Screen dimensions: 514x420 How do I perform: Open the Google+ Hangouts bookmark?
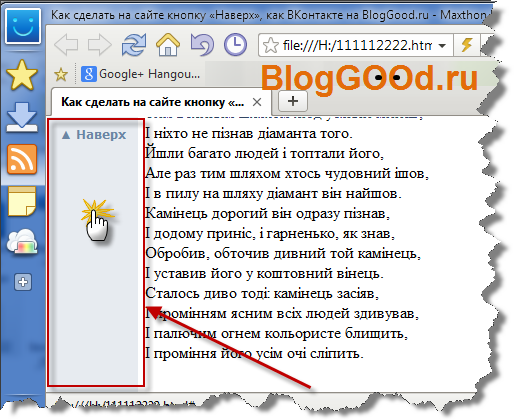pyautogui.click(x=141, y=74)
